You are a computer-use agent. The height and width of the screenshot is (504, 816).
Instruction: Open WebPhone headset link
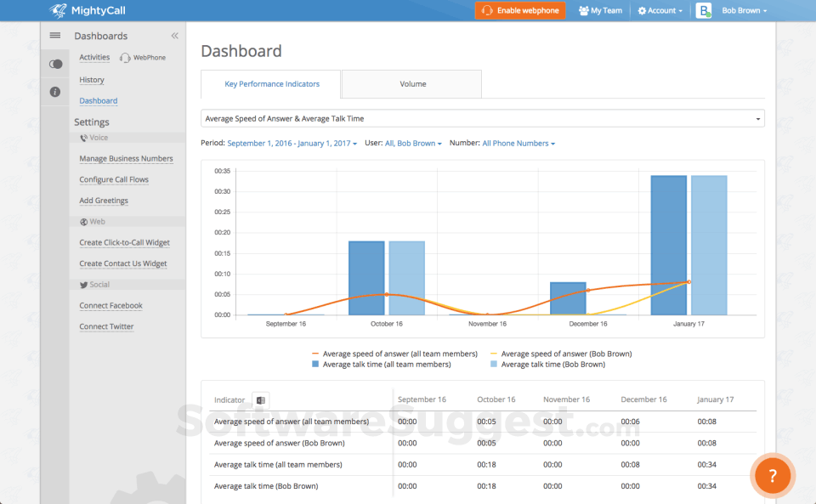(143, 58)
